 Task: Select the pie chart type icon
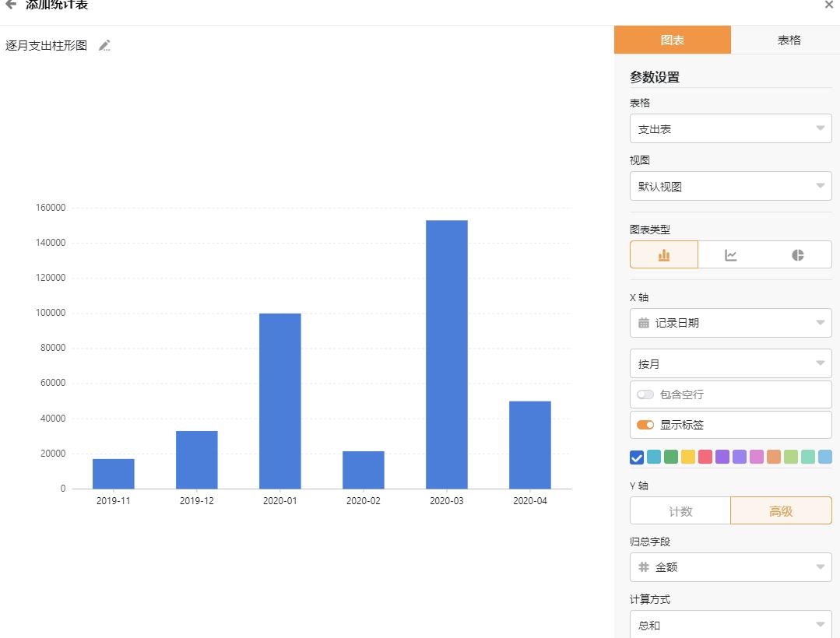[x=797, y=254]
